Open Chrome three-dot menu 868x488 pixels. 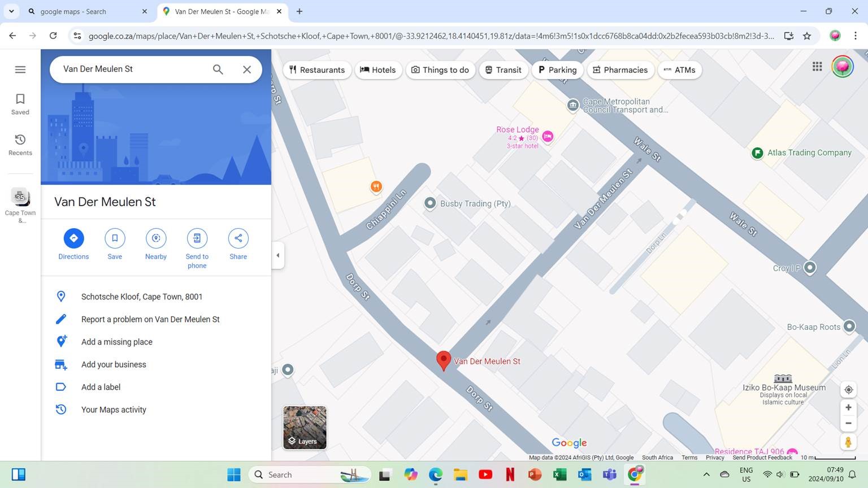(x=856, y=36)
